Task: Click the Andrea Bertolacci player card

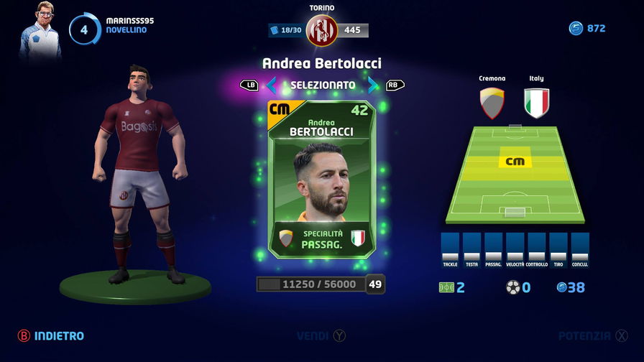Action: 321,180
